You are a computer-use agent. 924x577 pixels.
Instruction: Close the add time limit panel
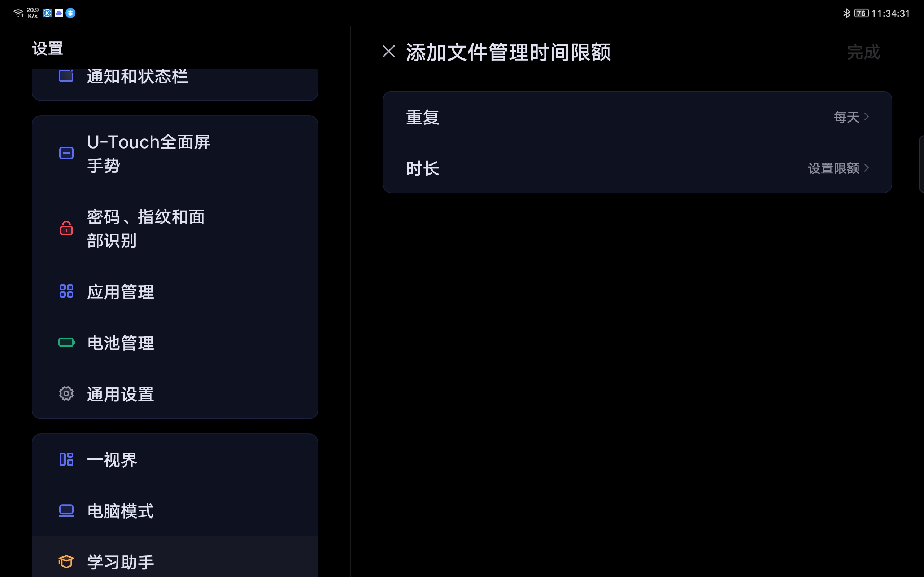388,51
